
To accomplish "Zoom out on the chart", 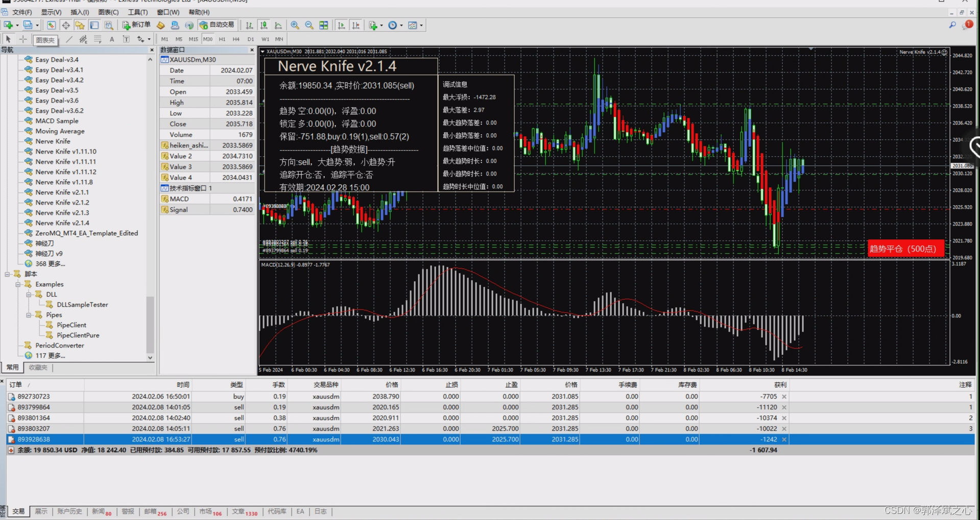I will click(x=309, y=25).
